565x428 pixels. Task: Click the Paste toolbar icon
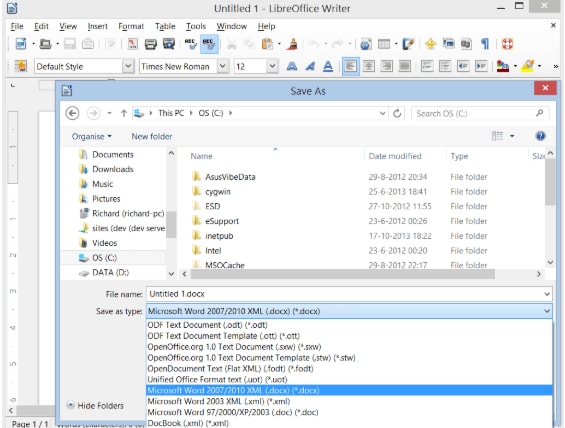267,44
